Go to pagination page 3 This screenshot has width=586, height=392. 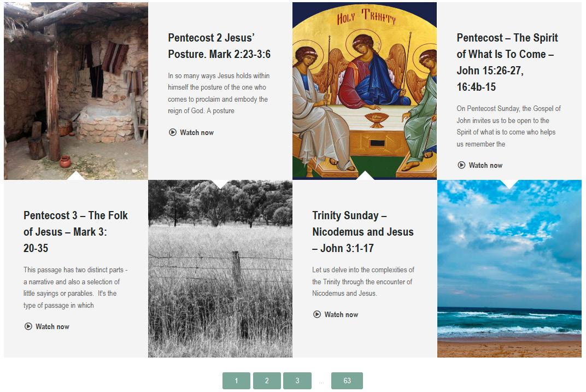click(x=297, y=381)
